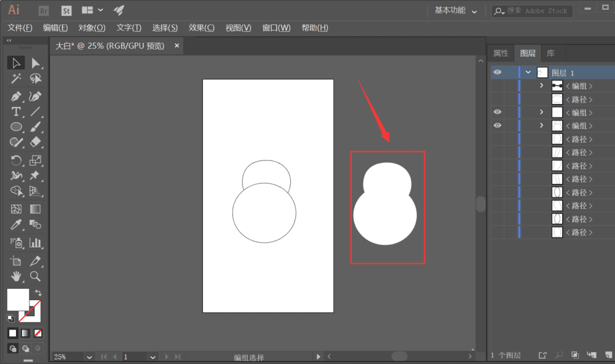Open Adobe Bridge via Br icon
The height and width of the screenshot is (364, 615).
[44, 10]
